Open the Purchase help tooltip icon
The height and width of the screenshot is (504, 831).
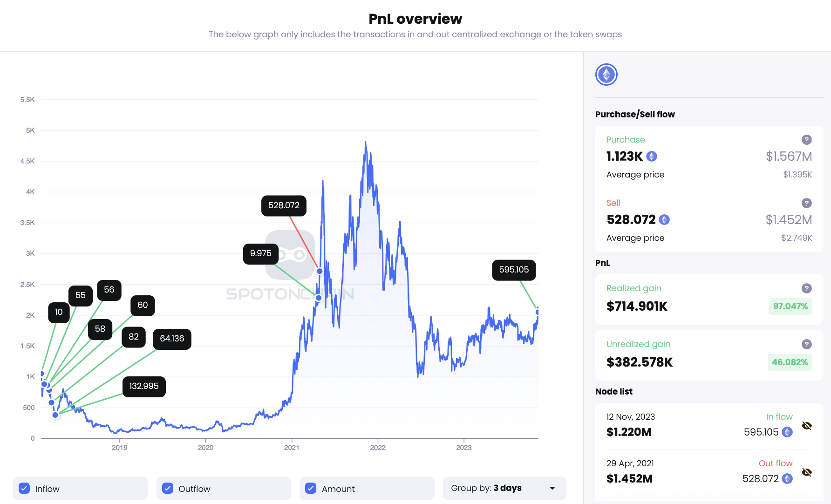806,139
